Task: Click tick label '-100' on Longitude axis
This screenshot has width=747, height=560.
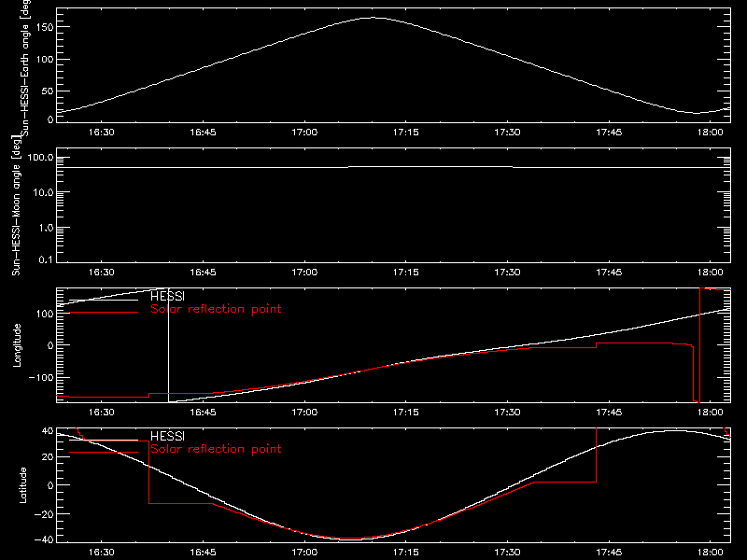Action: [x=41, y=377]
